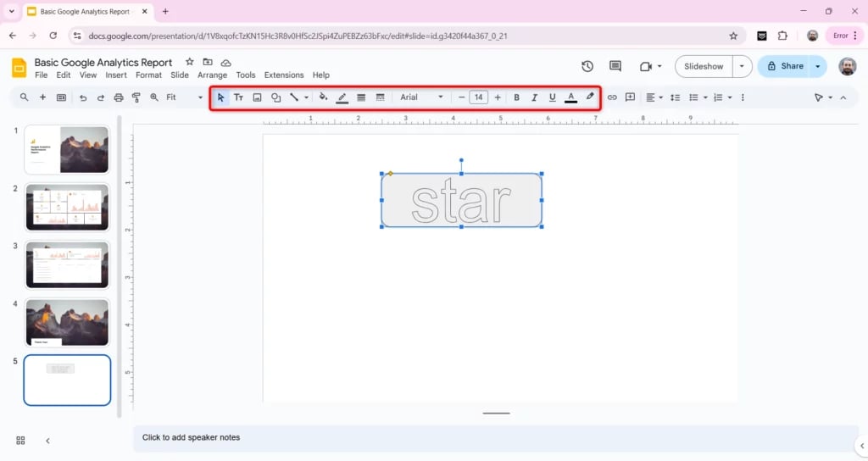Insert a link
The image size is (868, 461).
click(612, 97)
